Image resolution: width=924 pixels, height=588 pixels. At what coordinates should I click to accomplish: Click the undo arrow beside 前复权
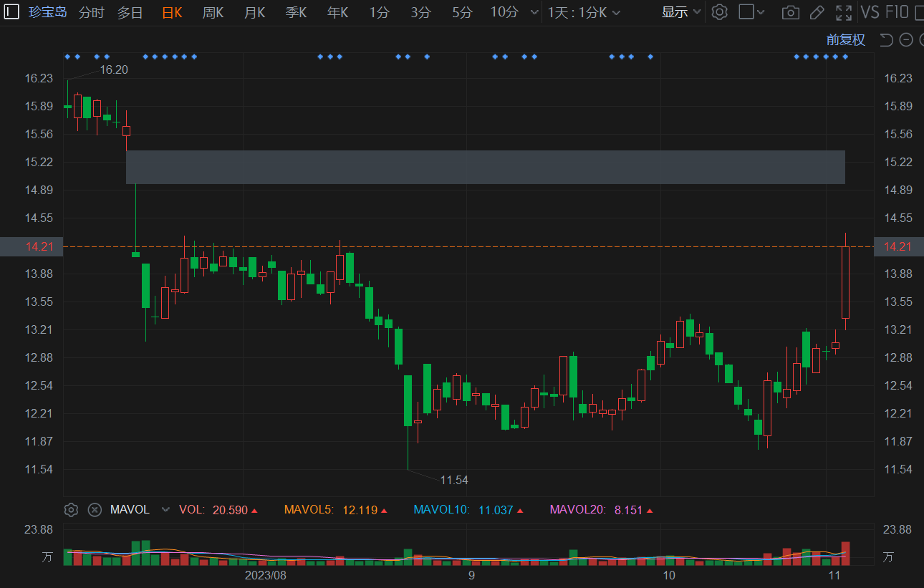pos(886,40)
